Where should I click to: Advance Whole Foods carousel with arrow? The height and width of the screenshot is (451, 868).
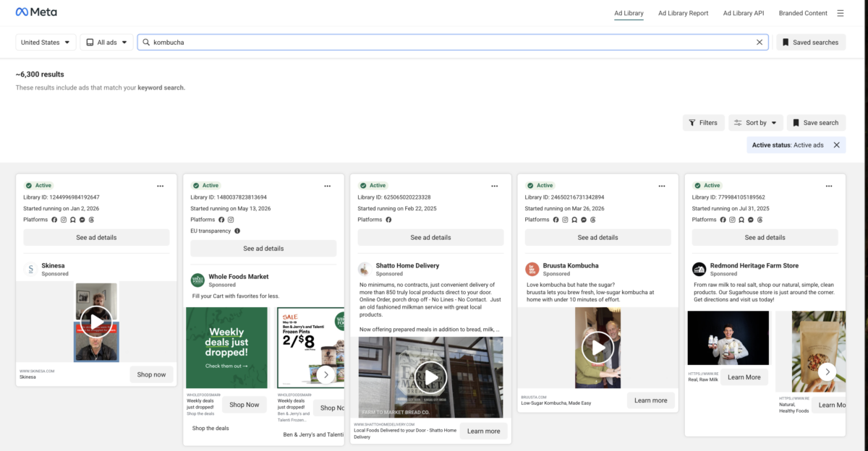pos(325,374)
